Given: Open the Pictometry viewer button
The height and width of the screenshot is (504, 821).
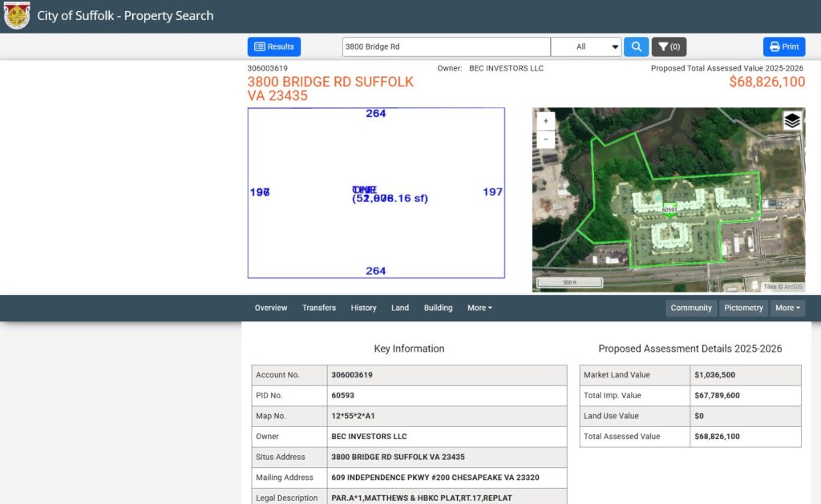Looking at the screenshot, I should point(743,308).
